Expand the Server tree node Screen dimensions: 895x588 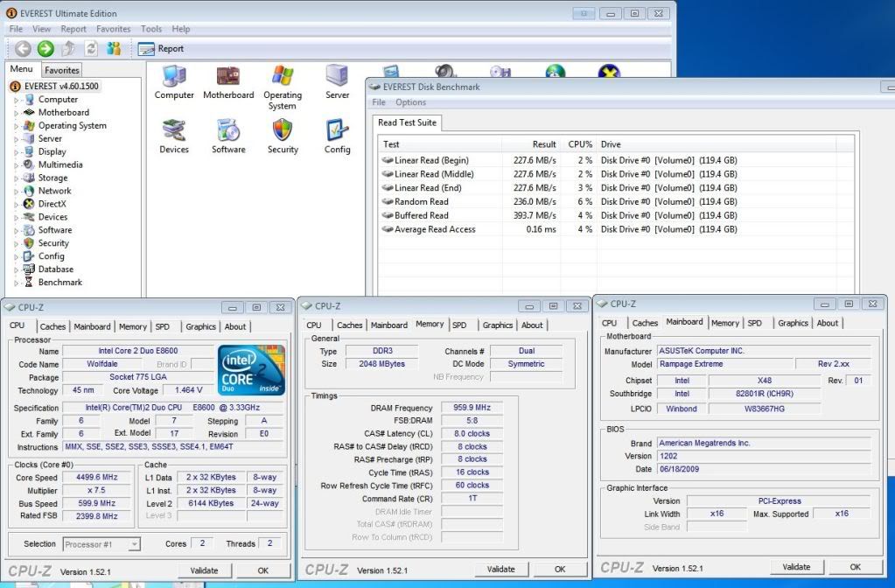pos(16,139)
